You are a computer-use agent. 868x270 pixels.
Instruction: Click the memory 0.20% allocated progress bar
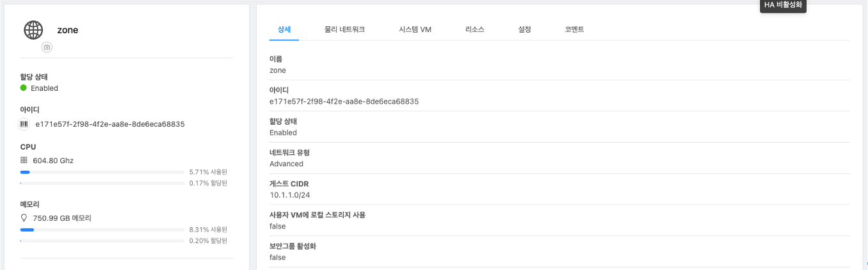coord(102,241)
